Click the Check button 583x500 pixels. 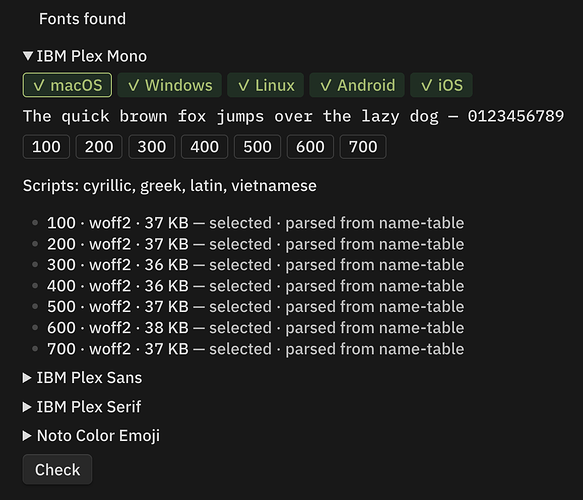tap(57, 470)
